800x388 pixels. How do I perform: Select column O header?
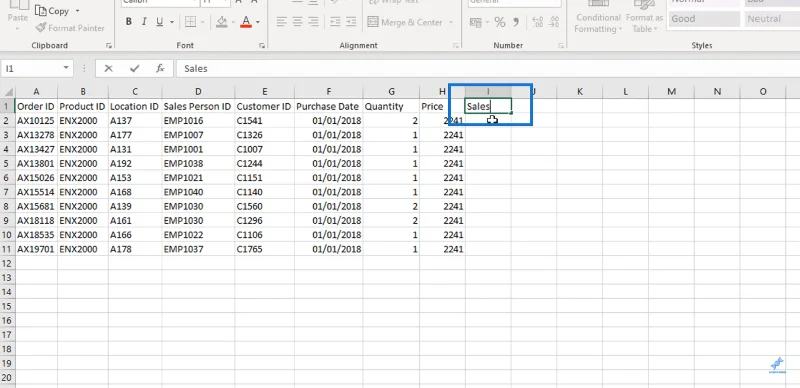(763, 92)
